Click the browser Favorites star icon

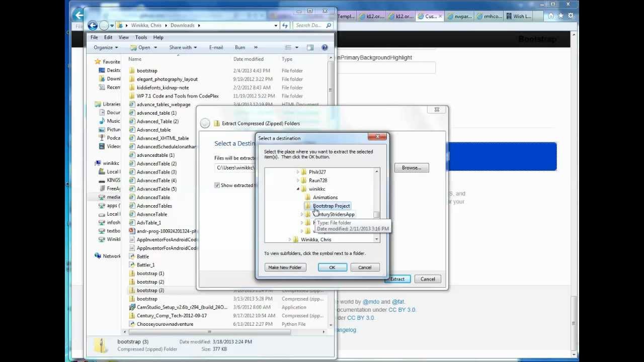coord(560,16)
